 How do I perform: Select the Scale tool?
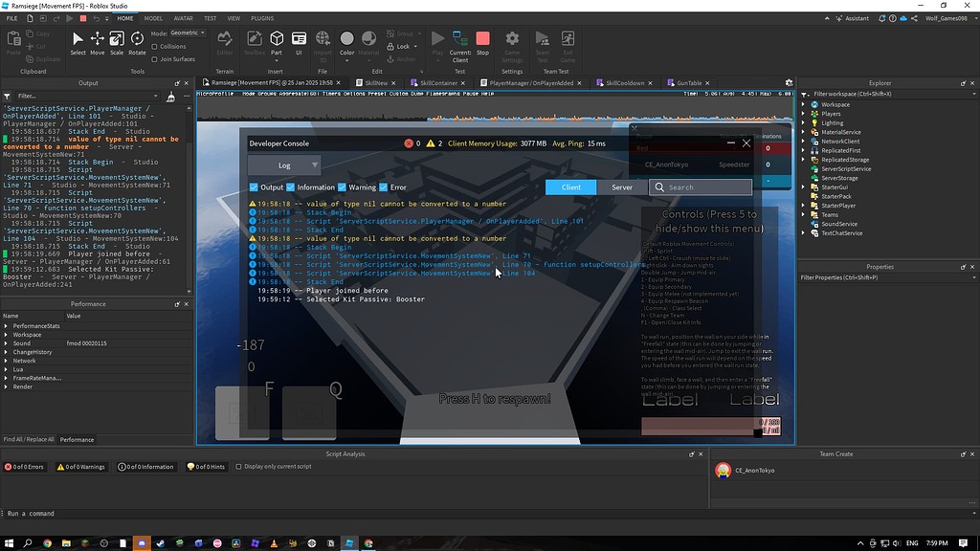117,40
